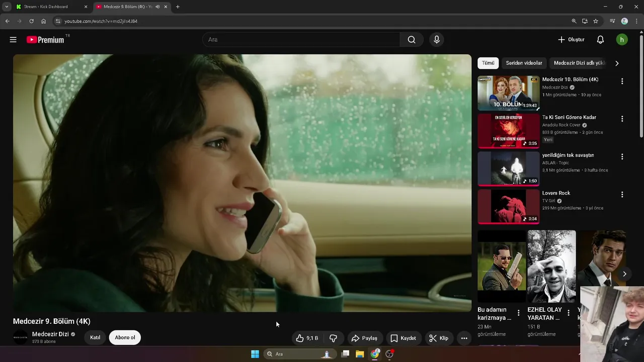Screen dimensions: 644x362
Task: Select the Tümü filter chip
Action: [488, 63]
